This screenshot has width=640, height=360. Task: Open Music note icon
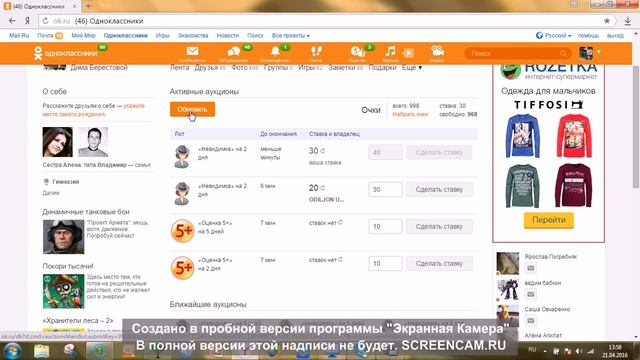[x=391, y=52]
